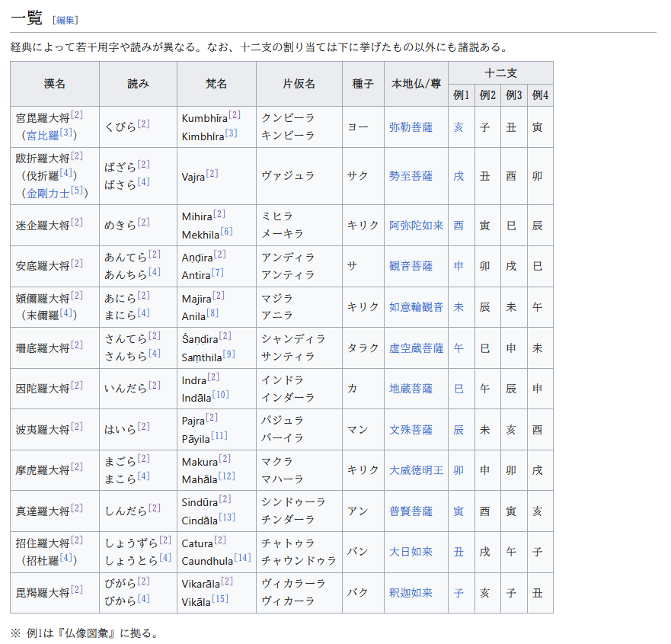671x644 pixels.
Task: Click the 編集 link beside the 一覧 heading
Action: click(65, 20)
